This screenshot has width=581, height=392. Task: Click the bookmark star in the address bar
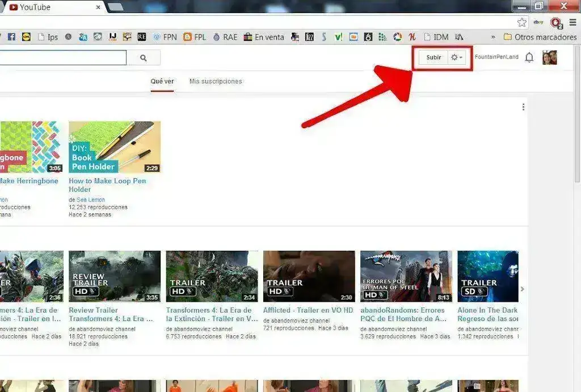(521, 23)
